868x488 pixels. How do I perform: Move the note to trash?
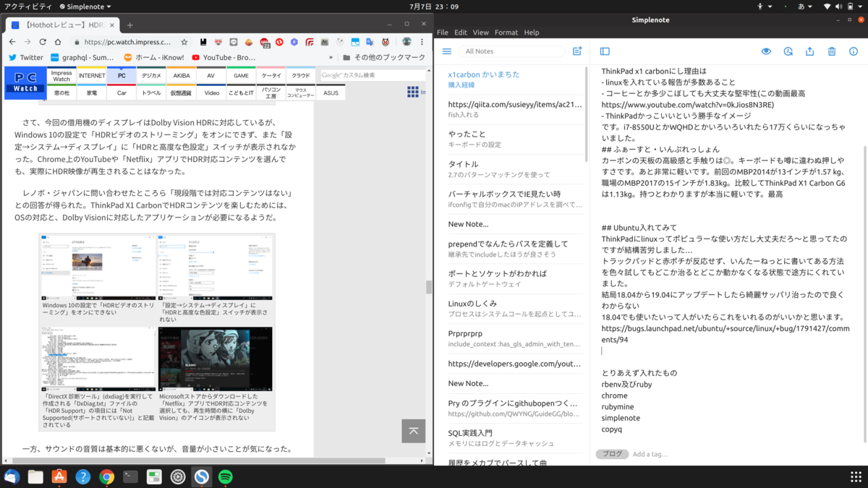(x=832, y=51)
